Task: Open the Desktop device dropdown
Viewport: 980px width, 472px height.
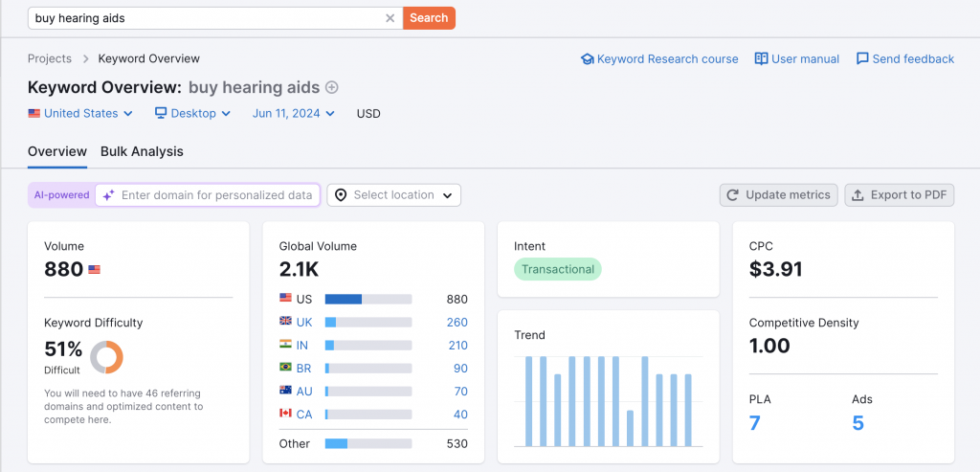Action: point(193,113)
